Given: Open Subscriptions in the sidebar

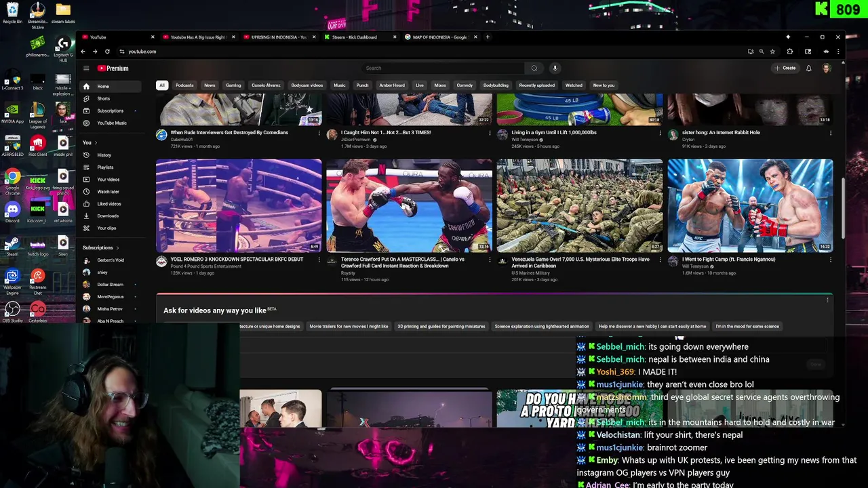Looking at the screenshot, I should (111, 111).
